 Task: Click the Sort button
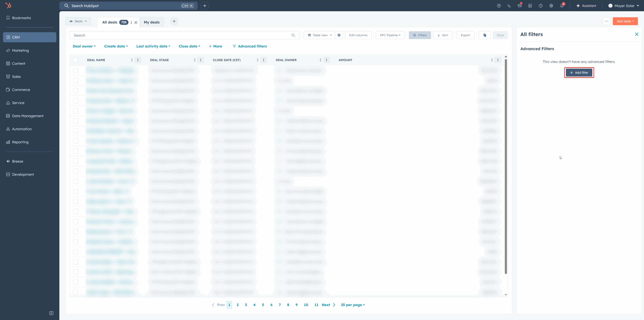(442, 35)
